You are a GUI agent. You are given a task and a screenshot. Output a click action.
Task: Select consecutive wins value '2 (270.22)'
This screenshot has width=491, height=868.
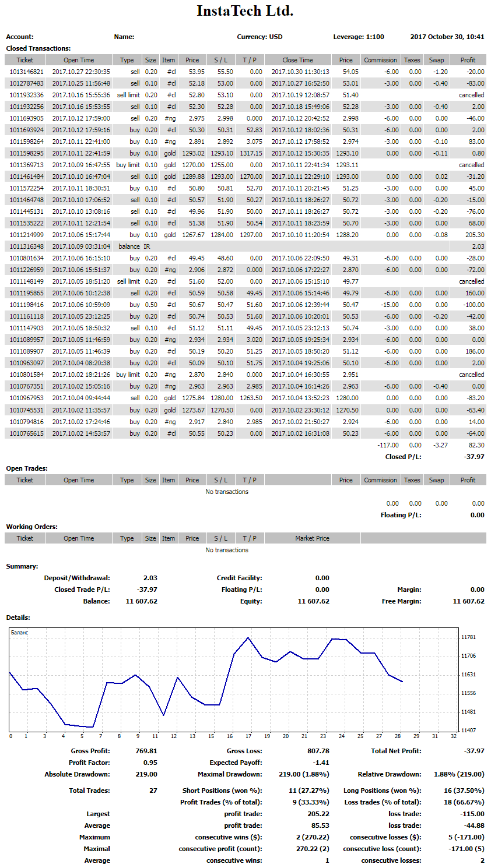point(313,837)
